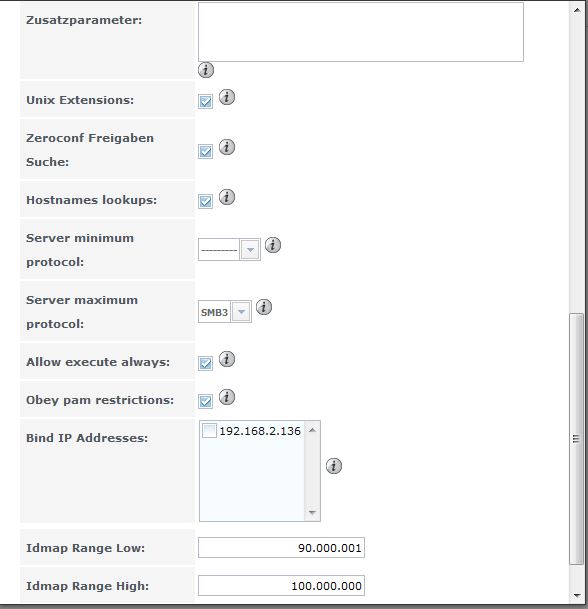Screen dimensions: 588x609
Task: Open Server minimum protocol dropdown
Action: [x=229, y=250]
